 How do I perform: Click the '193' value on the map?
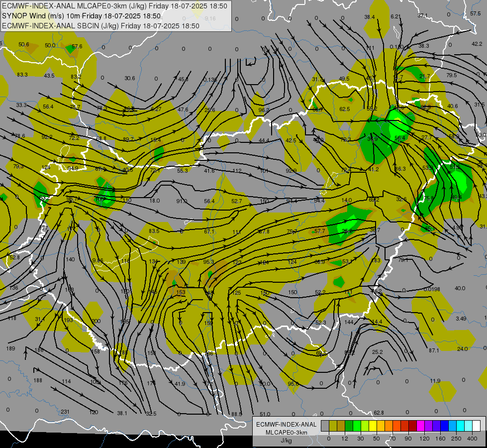pos(68,320)
